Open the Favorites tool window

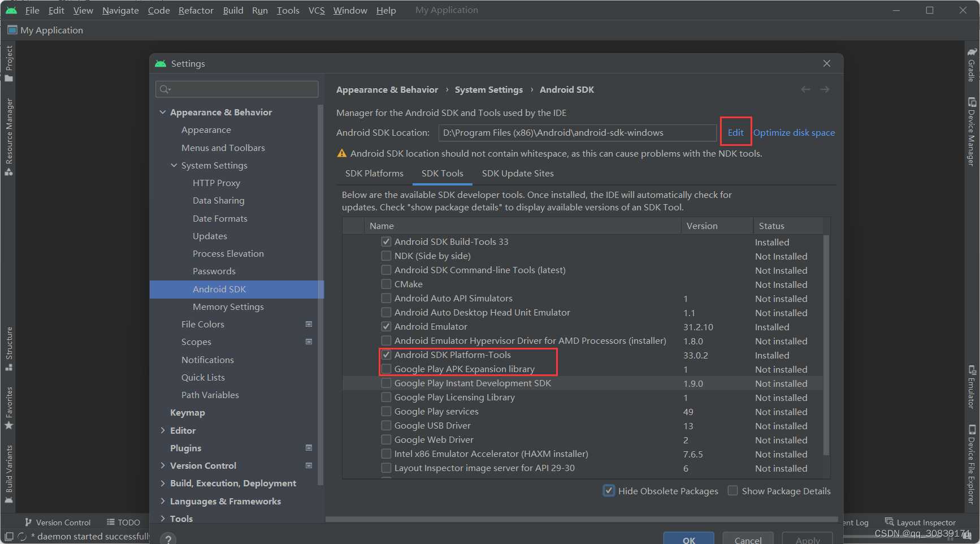coord(8,408)
